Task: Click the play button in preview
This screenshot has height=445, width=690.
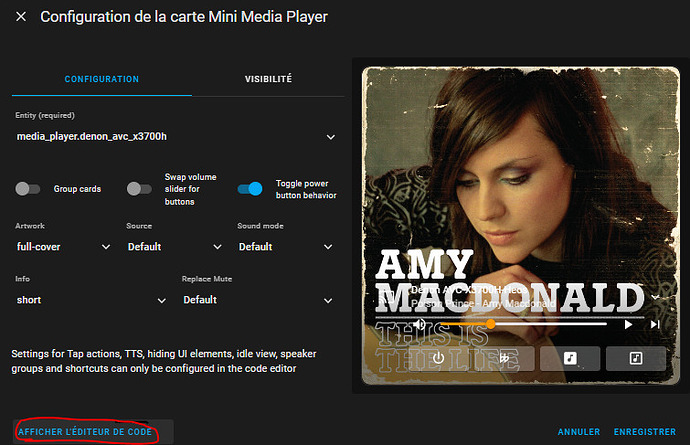Action: click(628, 324)
